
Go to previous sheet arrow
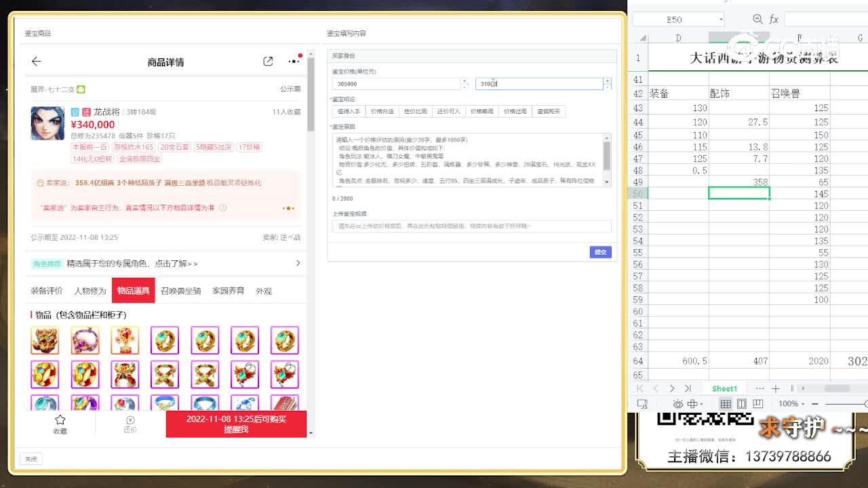[656, 388]
